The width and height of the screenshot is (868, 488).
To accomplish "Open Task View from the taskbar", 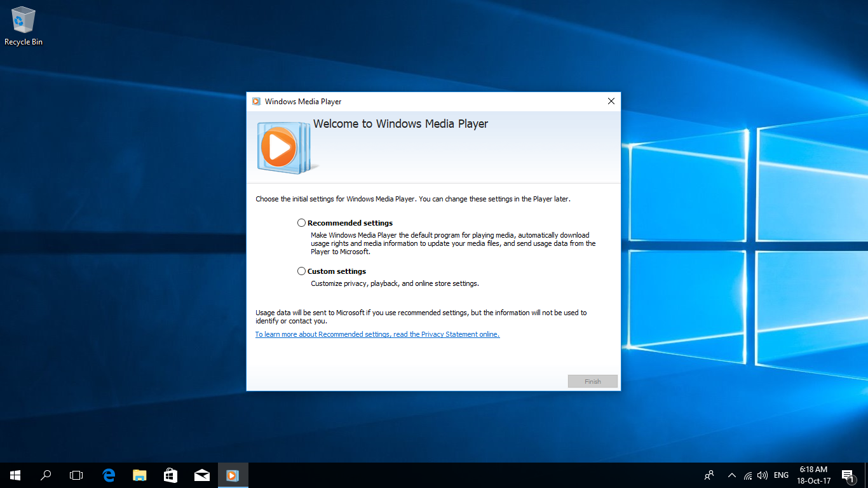I will (x=76, y=475).
